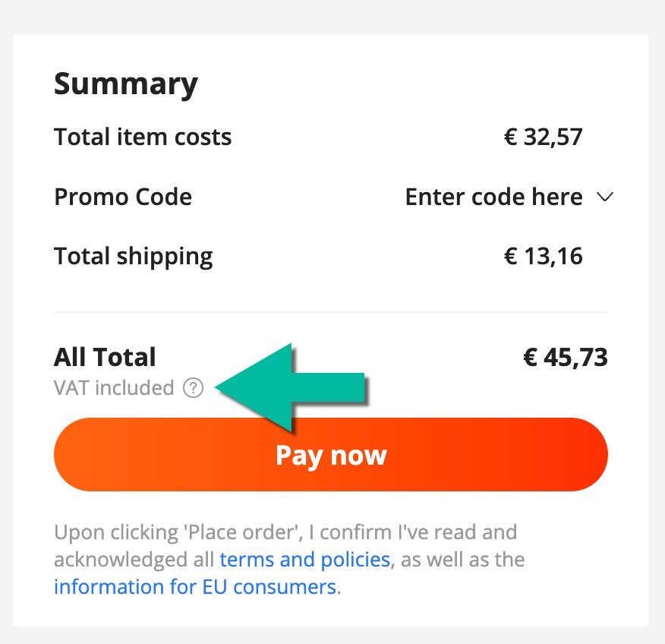Viewport: 665px width, 644px height.
Task: Click the Promo Code label
Action: pos(123,197)
